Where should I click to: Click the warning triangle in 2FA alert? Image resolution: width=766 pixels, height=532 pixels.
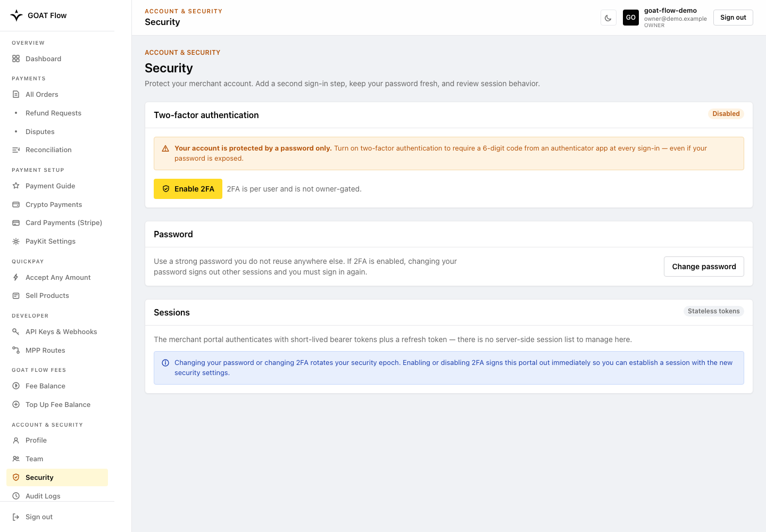pyautogui.click(x=165, y=148)
